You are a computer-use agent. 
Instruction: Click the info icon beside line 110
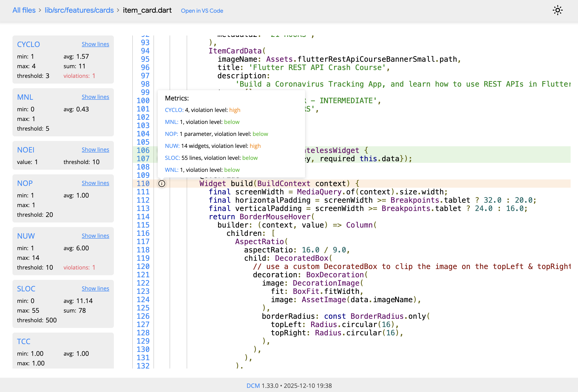tap(162, 183)
